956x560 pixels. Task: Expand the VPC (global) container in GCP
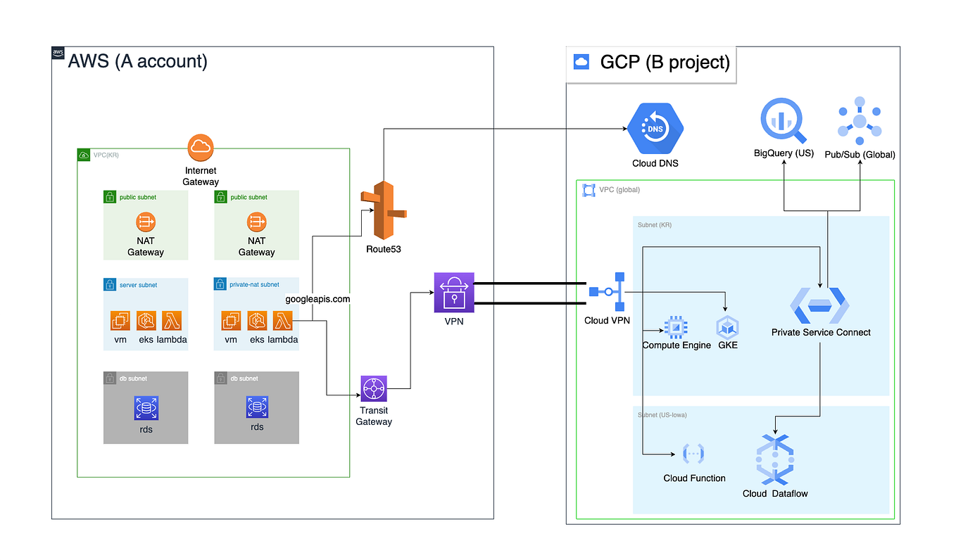(x=589, y=189)
